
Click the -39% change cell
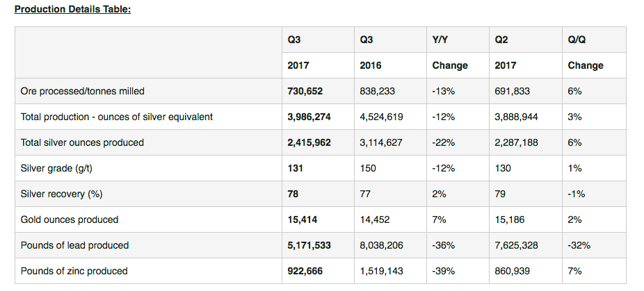click(443, 271)
